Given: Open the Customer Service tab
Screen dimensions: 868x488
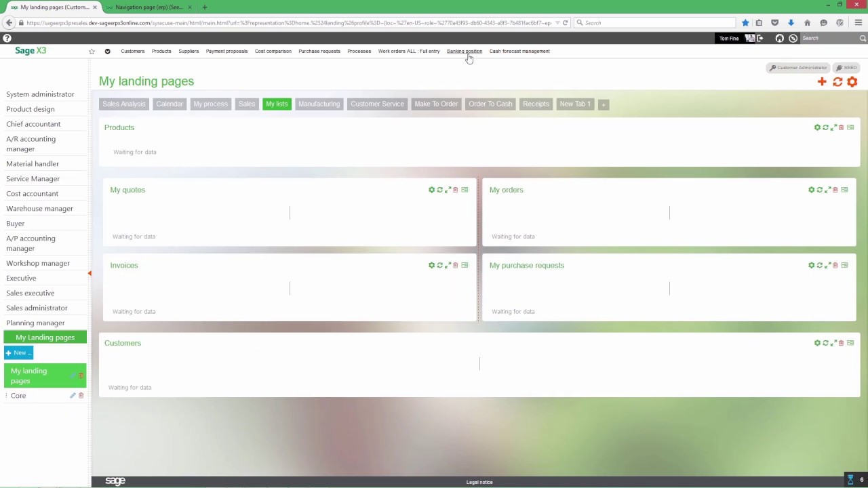Looking at the screenshot, I should coord(377,104).
